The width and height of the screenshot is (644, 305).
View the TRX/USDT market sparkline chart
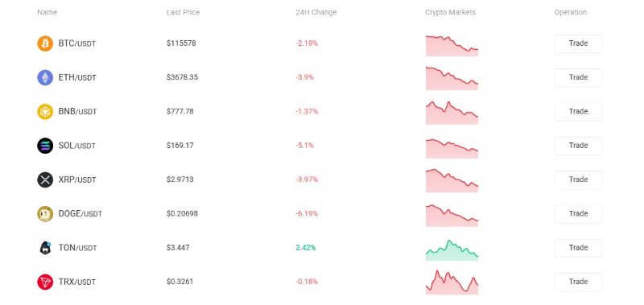point(452,282)
